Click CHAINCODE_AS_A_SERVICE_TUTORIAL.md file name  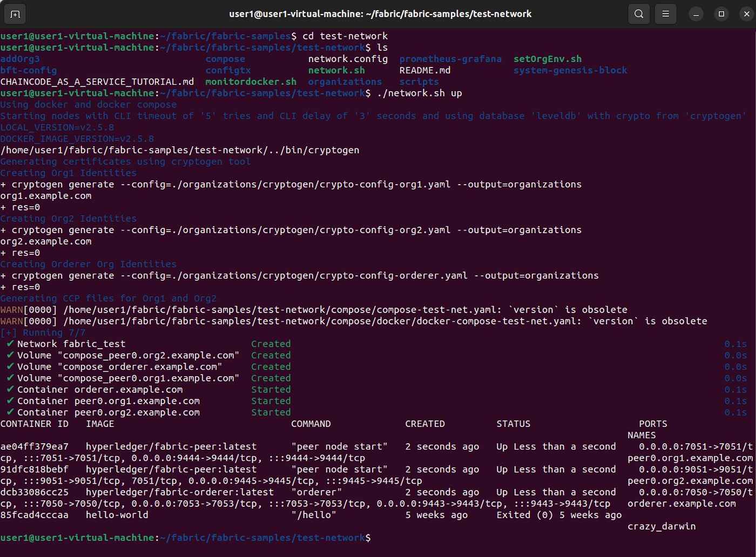coord(97,81)
